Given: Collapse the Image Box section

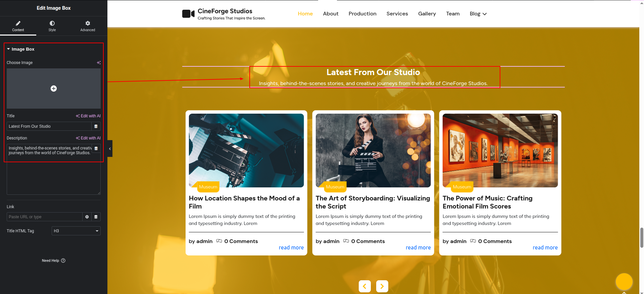Looking at the screenshot, I should tap(8, 49).
